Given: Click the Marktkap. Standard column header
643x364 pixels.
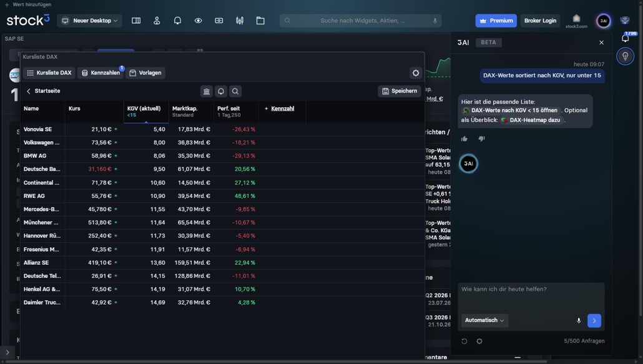Looking at the screenshot, I should (x=191, y=112).
